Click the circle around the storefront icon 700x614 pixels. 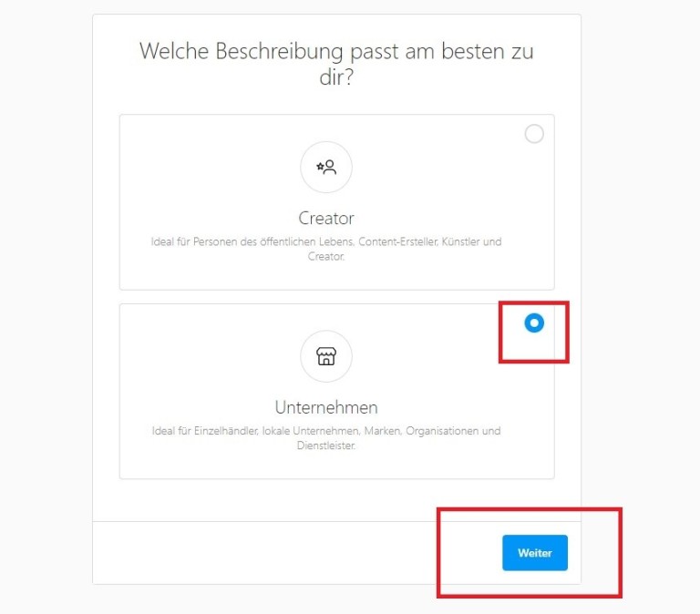click(326, 356)
